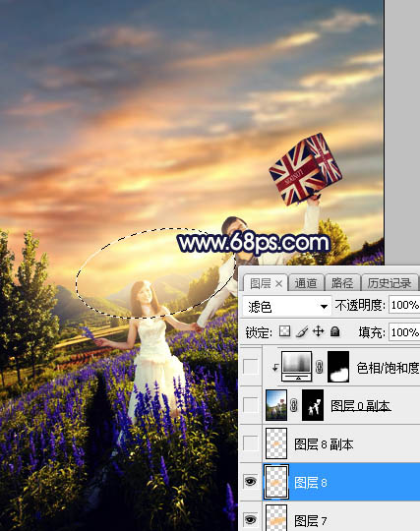Click the Hue/Saturation adjustment layer thumbnail icon
Screen dimensions: 420x531
tap(297, 367)
